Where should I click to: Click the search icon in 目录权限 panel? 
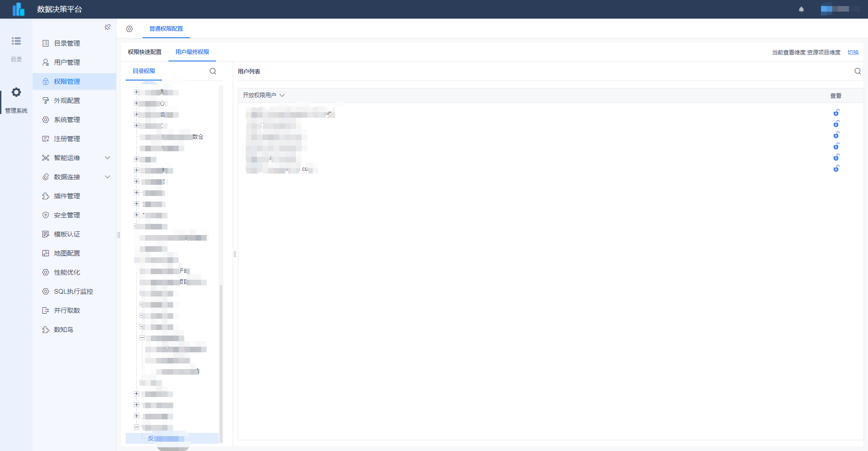213,71
